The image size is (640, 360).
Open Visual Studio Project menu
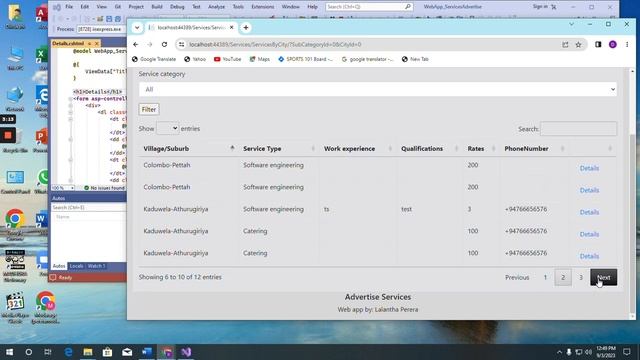(136, 7)
